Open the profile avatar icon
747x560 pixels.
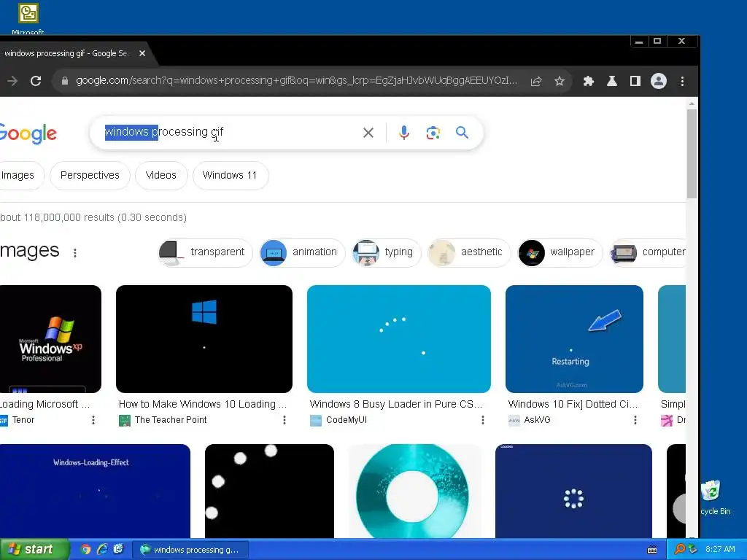659,81
